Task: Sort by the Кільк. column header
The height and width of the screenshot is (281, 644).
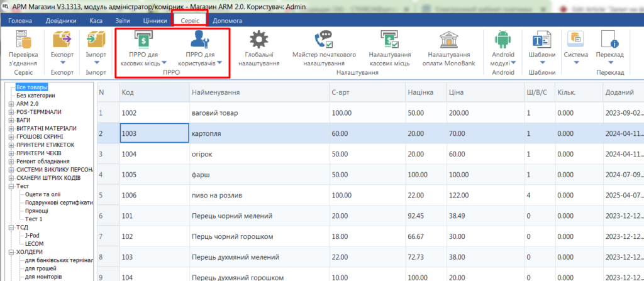Action: [579, 92]
